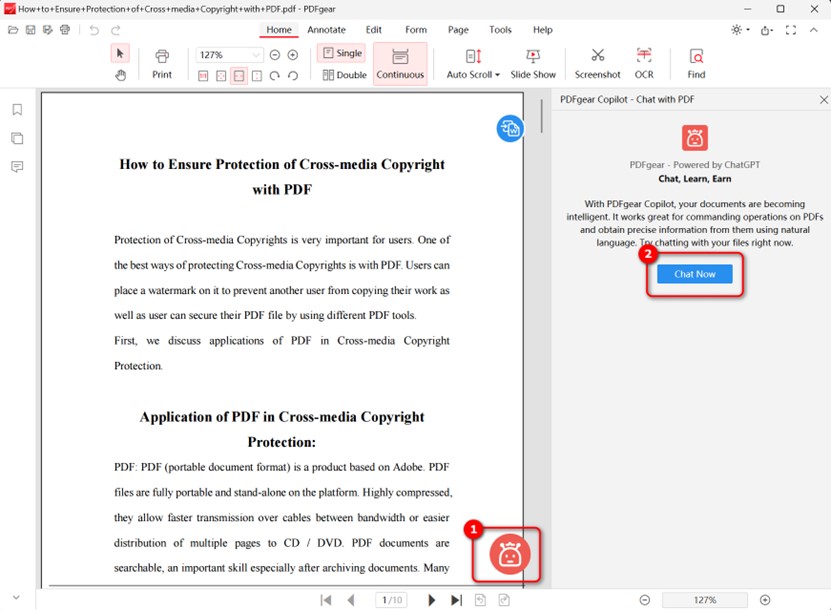Image resolution: width=831 pixels, height=610 pixels.
Task: Open the Find search tool
Action: (x=695, y=62)
